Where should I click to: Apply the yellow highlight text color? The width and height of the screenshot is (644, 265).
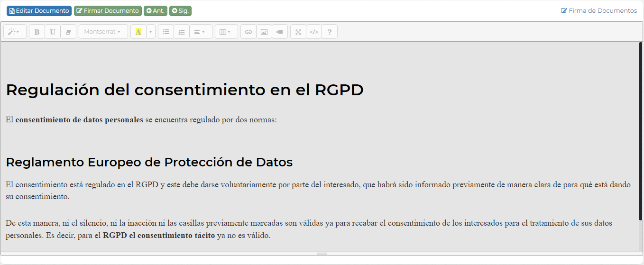pos(138,32)
